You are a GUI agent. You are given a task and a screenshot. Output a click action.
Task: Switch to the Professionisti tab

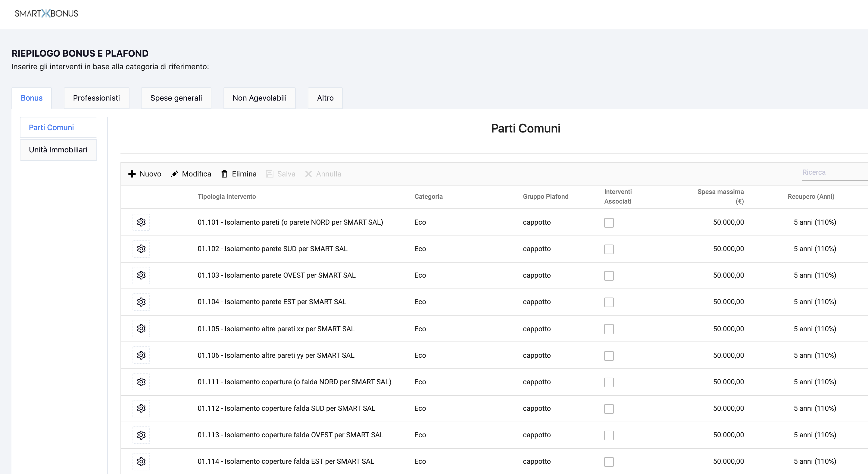tap(96, 98)
